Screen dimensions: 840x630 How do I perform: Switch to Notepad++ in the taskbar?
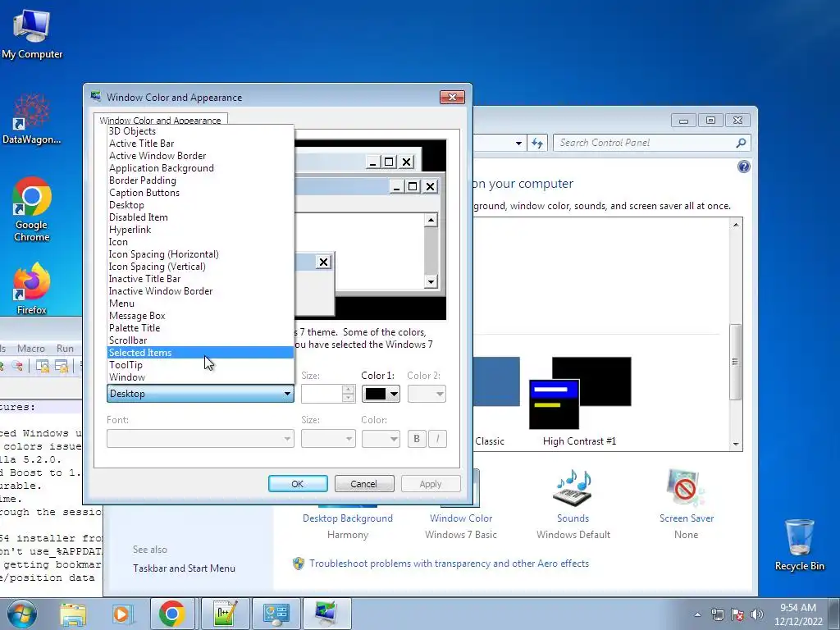click(x=223, y=614)
